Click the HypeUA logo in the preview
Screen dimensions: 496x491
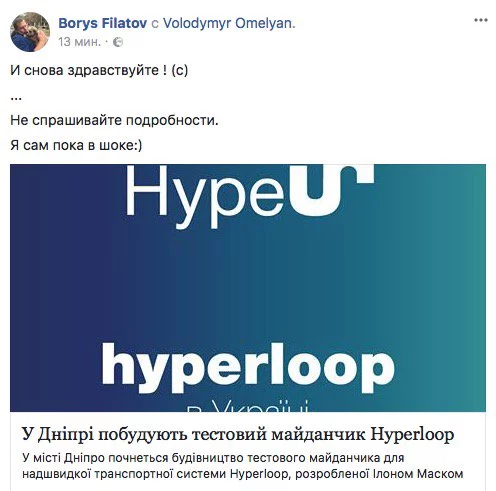pos(249,195)
